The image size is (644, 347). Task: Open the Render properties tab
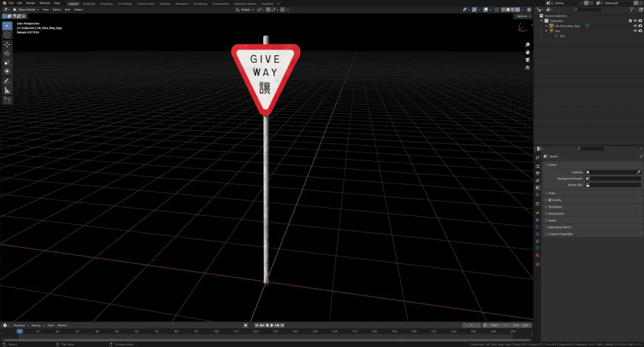tap(538, 166)
